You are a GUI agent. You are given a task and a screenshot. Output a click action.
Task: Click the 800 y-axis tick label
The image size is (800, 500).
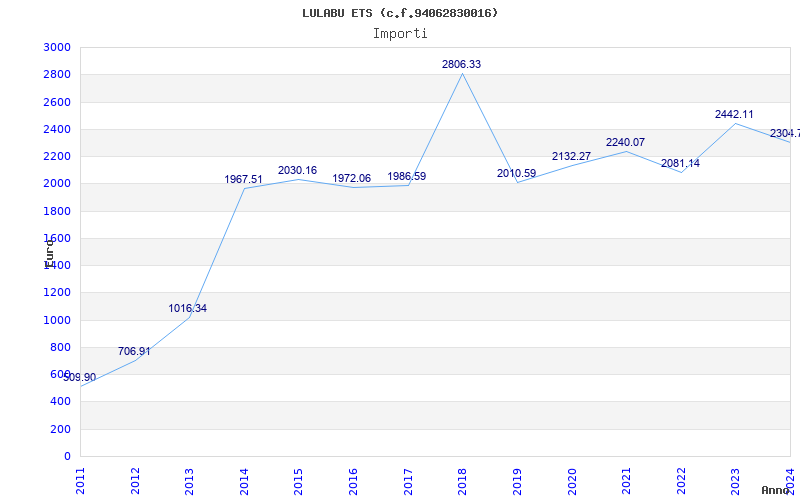click(61, 347)
